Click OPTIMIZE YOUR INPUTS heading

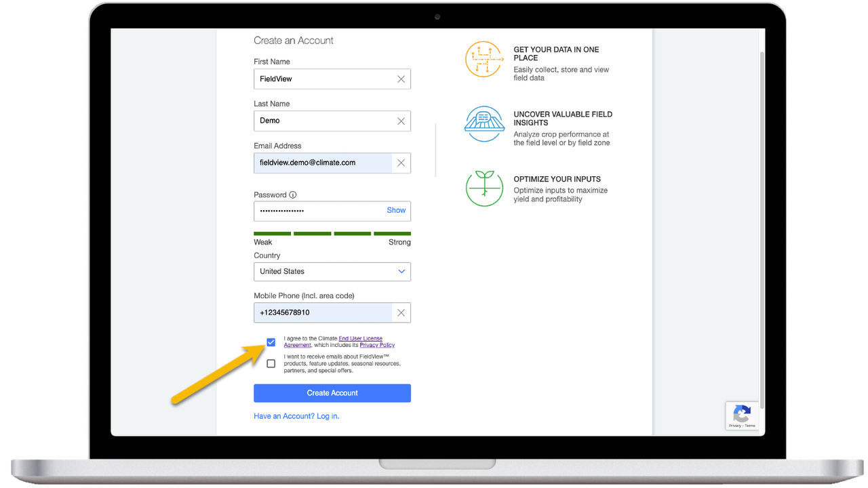557,180
